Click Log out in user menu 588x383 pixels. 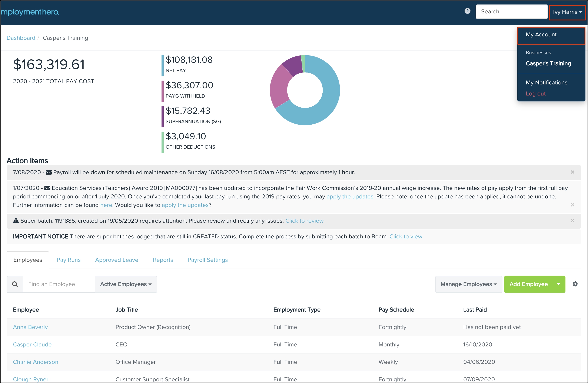tap(535, 94)
